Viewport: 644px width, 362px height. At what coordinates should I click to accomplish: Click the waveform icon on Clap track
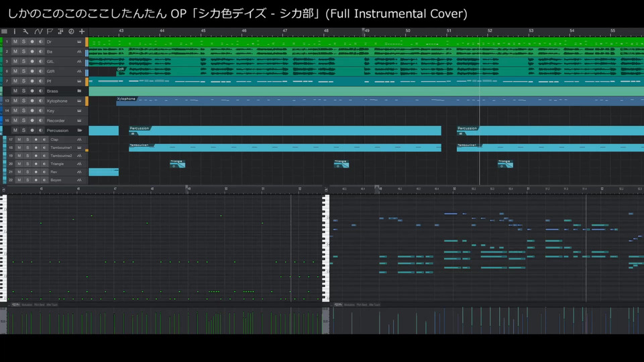point(79,139)
